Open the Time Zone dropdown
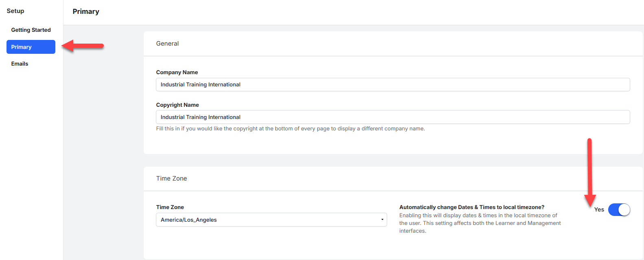Screen dimensions: 644x260 click(x=271, y=220)
